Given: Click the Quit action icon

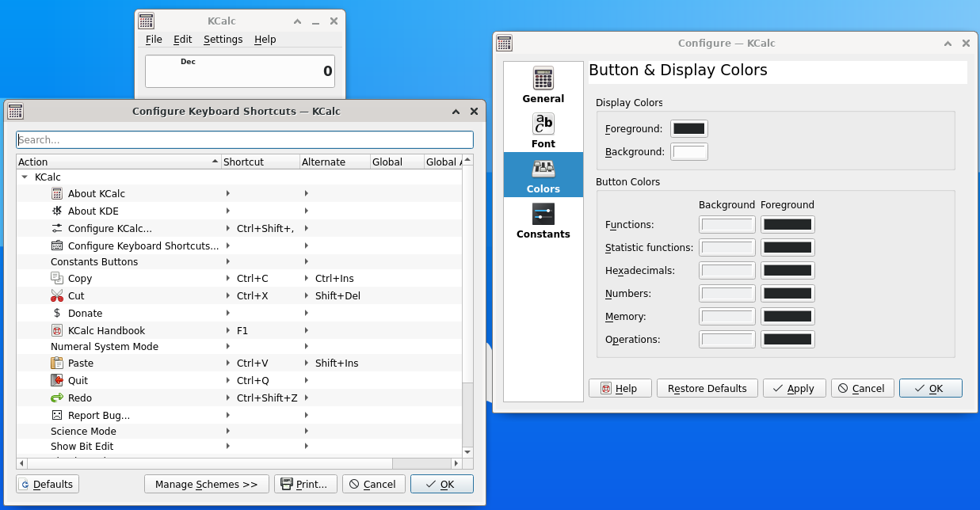Looking at the screenshot, I should point(57,380).
